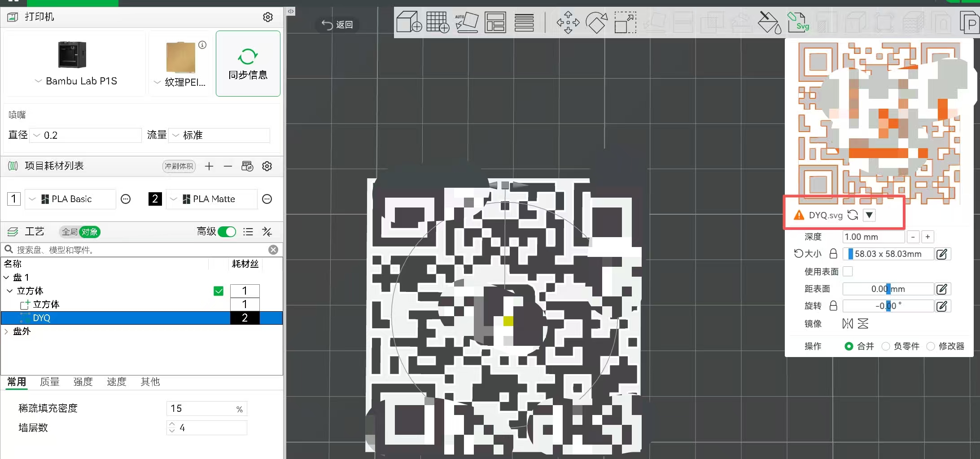Collapse the sidebar with the top arrow icon

click(291, 11)
